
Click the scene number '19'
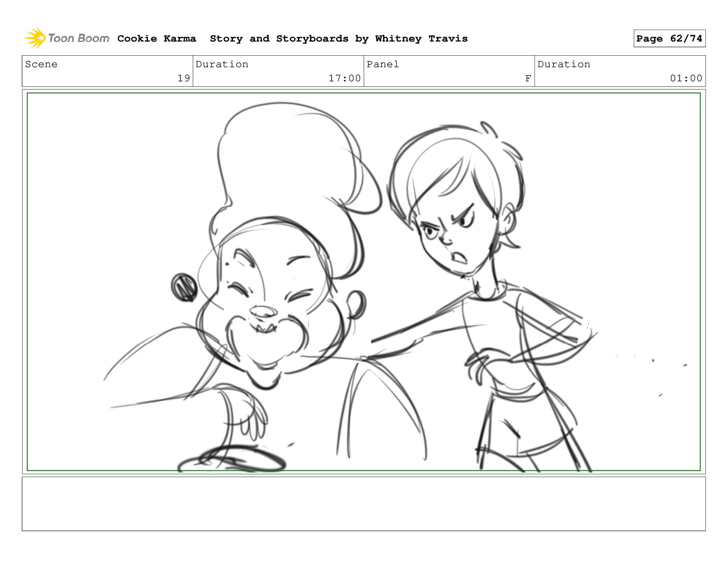[x=184, y=78]
